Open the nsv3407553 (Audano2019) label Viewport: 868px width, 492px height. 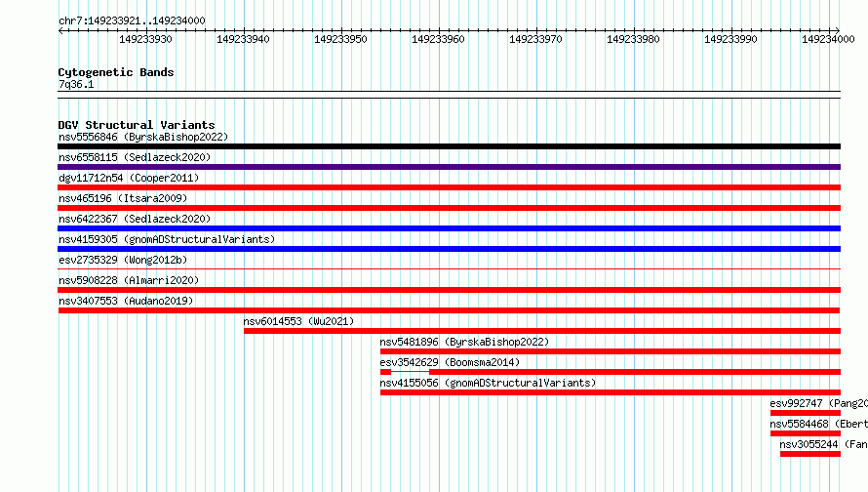click(126, 301)
